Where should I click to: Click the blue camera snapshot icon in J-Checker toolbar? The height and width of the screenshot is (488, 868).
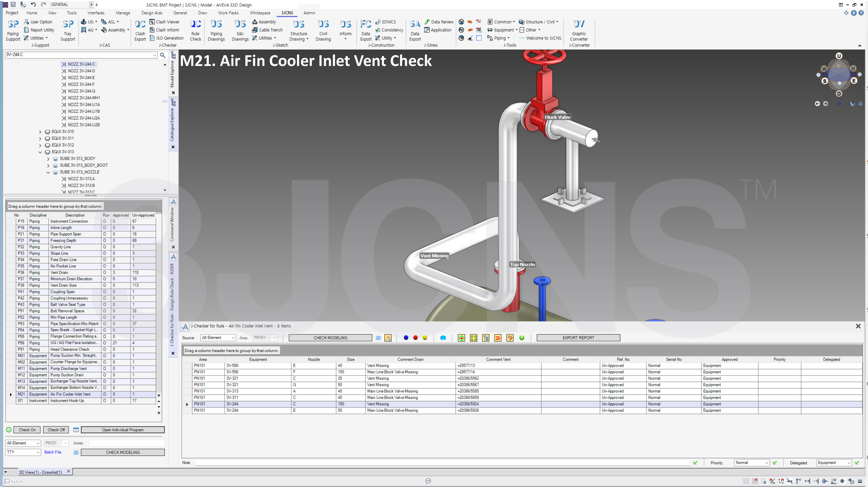click(x=443, y=338)
